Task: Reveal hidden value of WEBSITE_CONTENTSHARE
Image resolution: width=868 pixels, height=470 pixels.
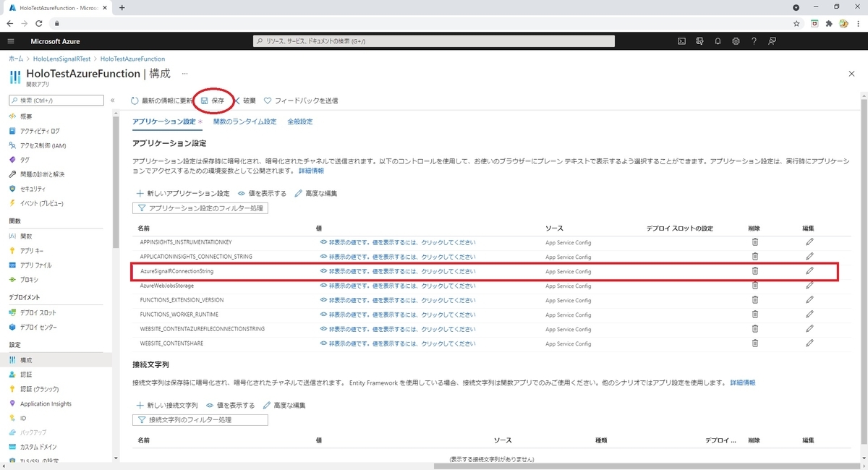Action: pyautogui.click(x=398, y=343)
